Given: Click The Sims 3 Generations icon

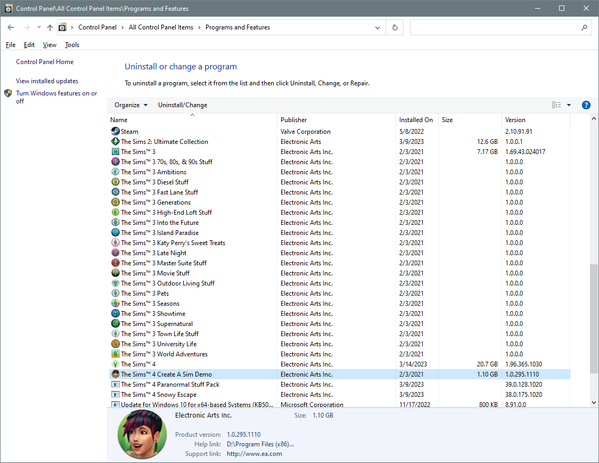Looking at the screenshot, I should point(115,202).
